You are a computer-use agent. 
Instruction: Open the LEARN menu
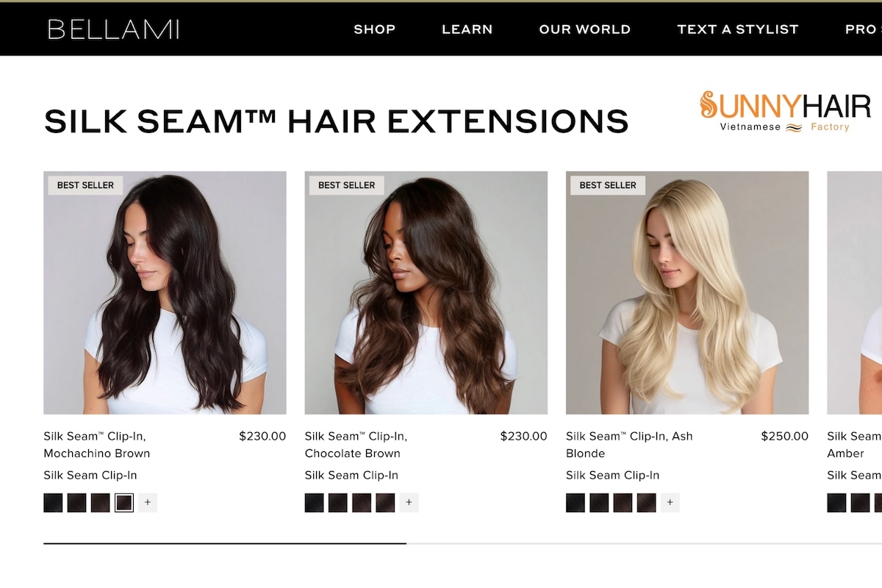pos(467,29)
